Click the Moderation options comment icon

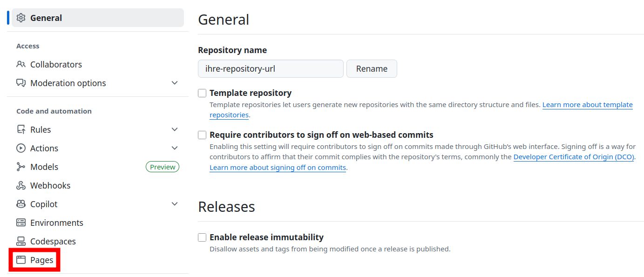(20, 83)
